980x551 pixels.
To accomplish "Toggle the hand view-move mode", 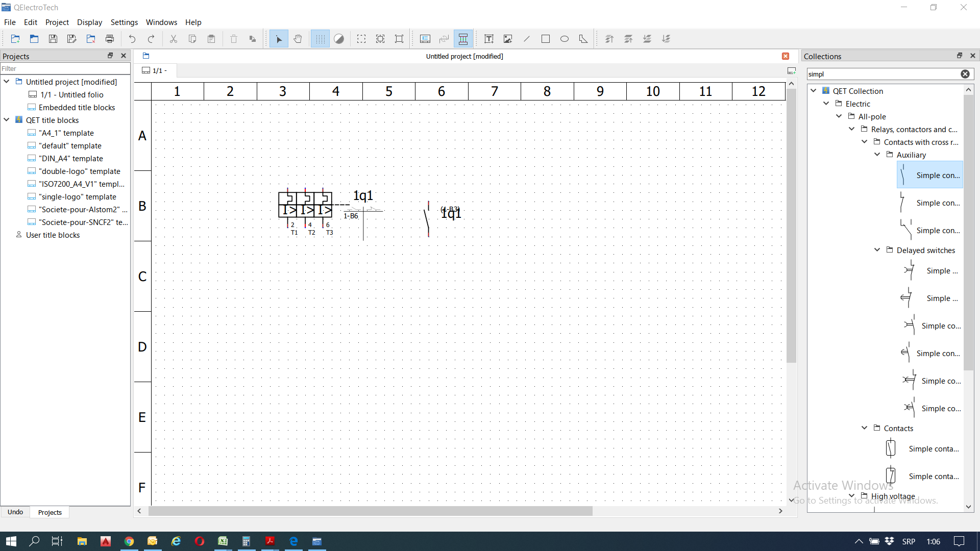I will point(298,39).
